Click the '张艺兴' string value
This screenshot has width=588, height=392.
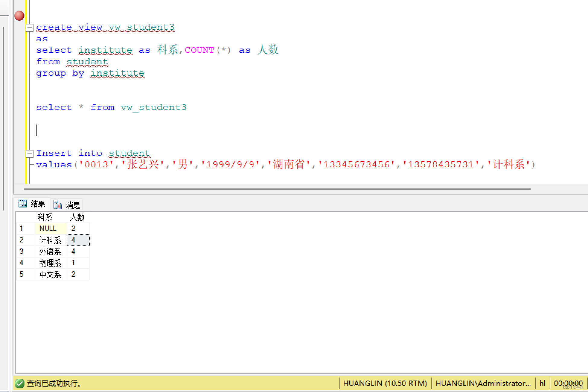[143, 164]
